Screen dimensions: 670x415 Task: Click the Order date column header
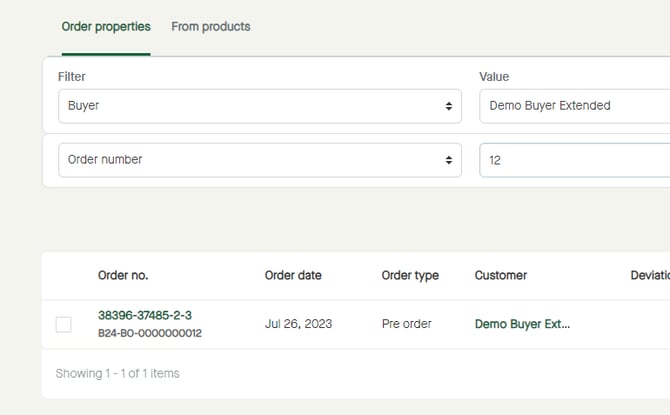tap(293, 275)
